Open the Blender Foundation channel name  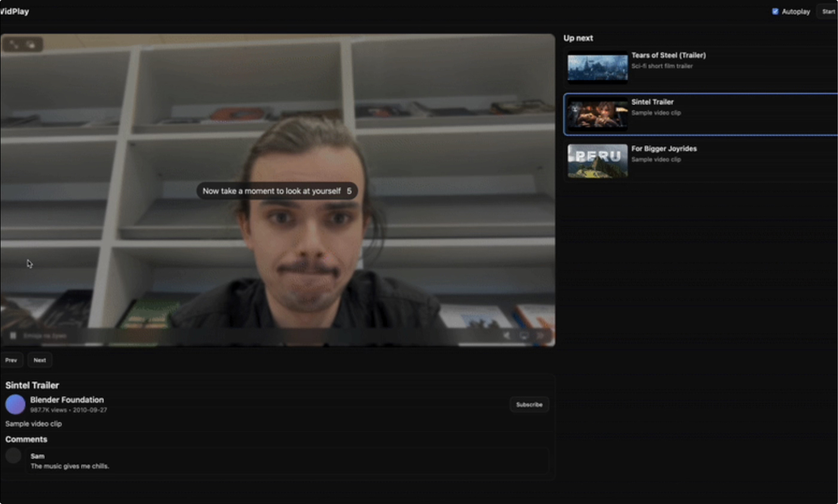67,400
